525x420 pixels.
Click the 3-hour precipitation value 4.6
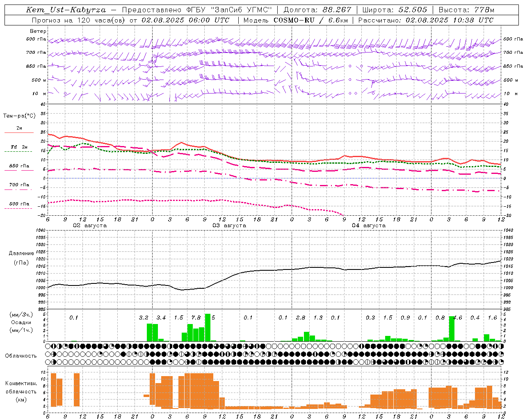click(x=458, y=318)
